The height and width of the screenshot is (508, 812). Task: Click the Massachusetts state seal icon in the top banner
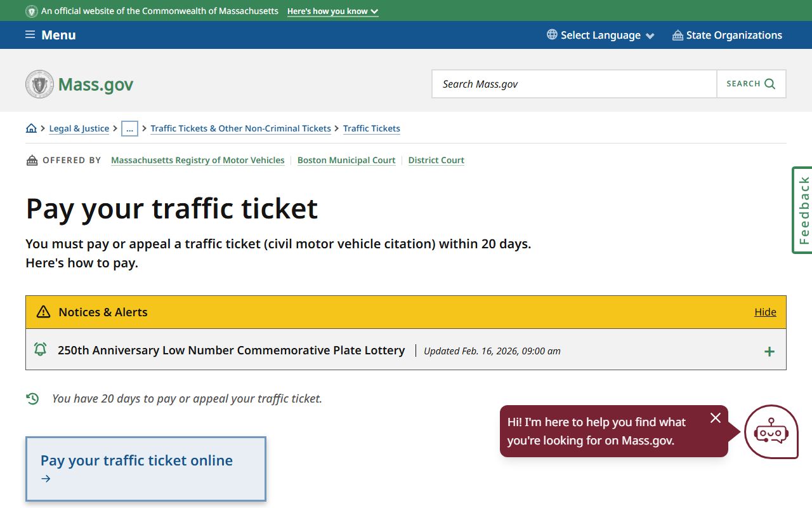pyautogui.click(x=31, y=11)
